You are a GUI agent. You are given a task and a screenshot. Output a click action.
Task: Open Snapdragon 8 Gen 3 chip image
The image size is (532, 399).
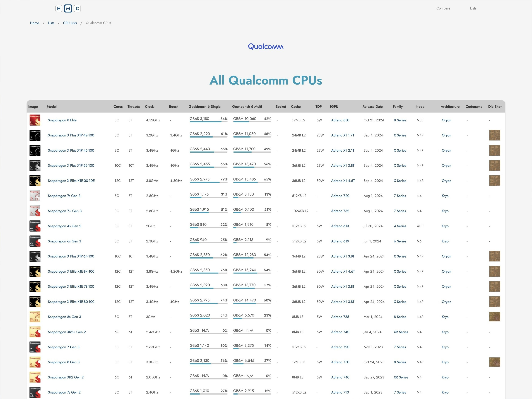tap(35, 362)
